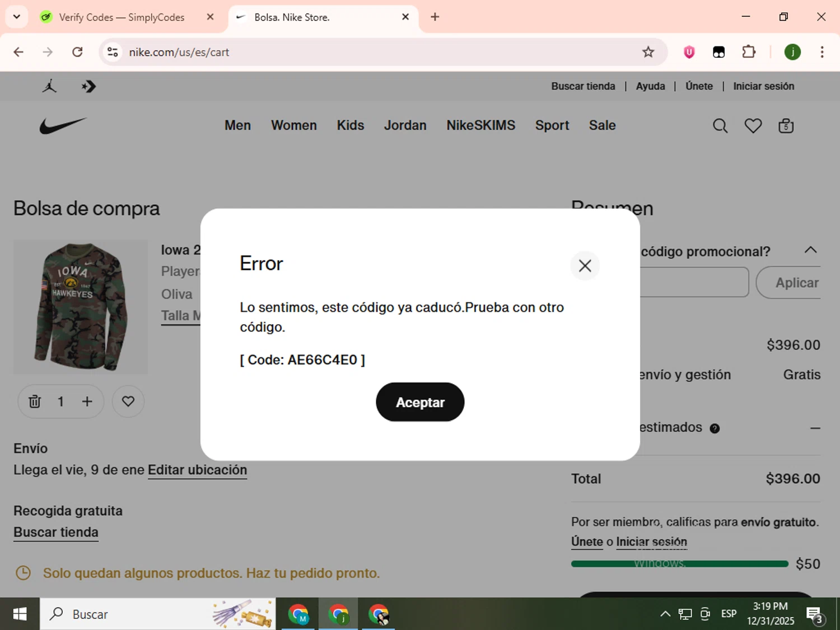Open the Extensions puzzle icon
Viewport: 840px width, 630px height.
[749, 52]
